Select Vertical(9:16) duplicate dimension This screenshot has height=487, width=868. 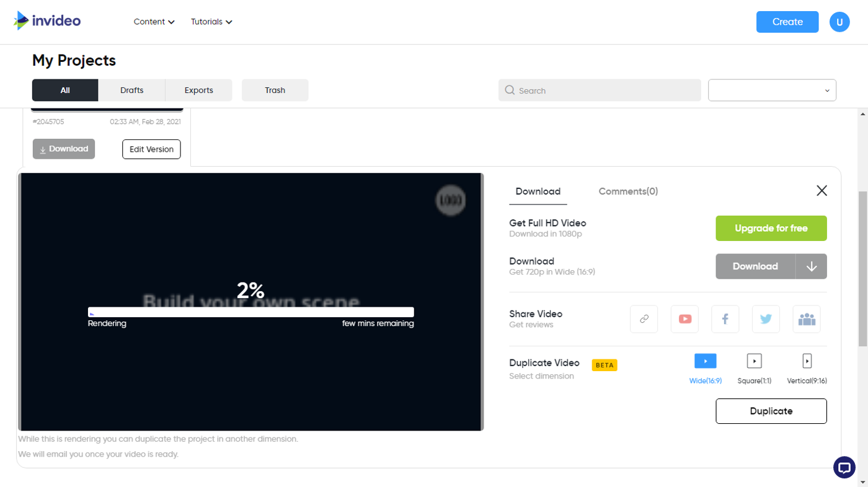807,361
